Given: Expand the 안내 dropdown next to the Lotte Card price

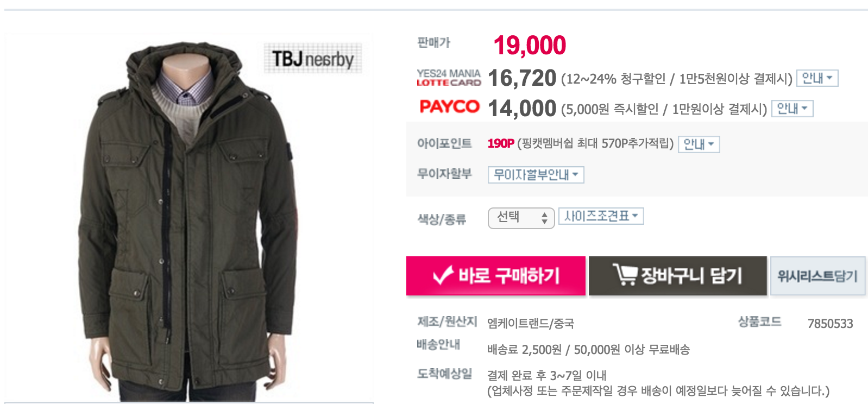Looking at the screenshot, I should 817,78.
